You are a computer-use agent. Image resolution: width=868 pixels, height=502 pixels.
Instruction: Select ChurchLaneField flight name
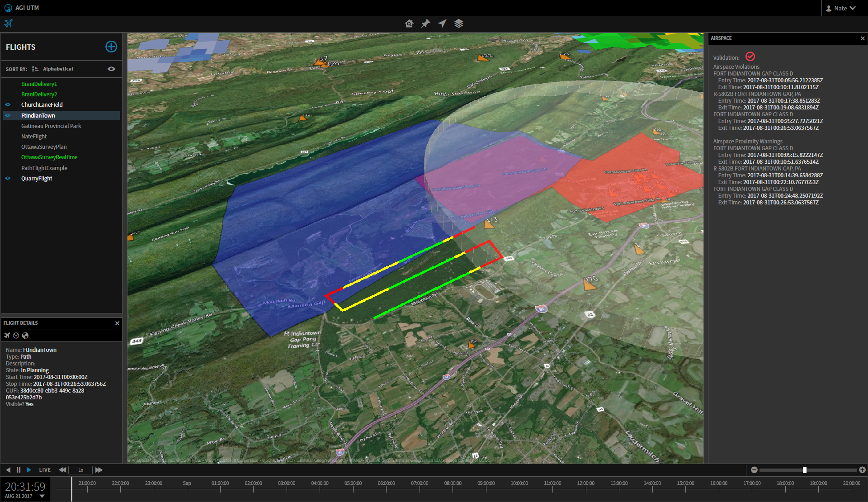[x=42, y=104]
